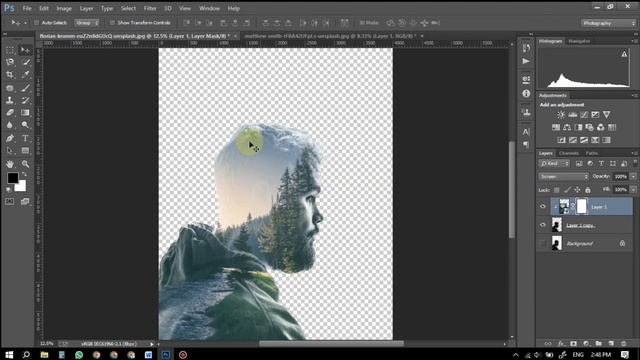Select the History Brush tool
Screen dimensions: 640x360
25,100
